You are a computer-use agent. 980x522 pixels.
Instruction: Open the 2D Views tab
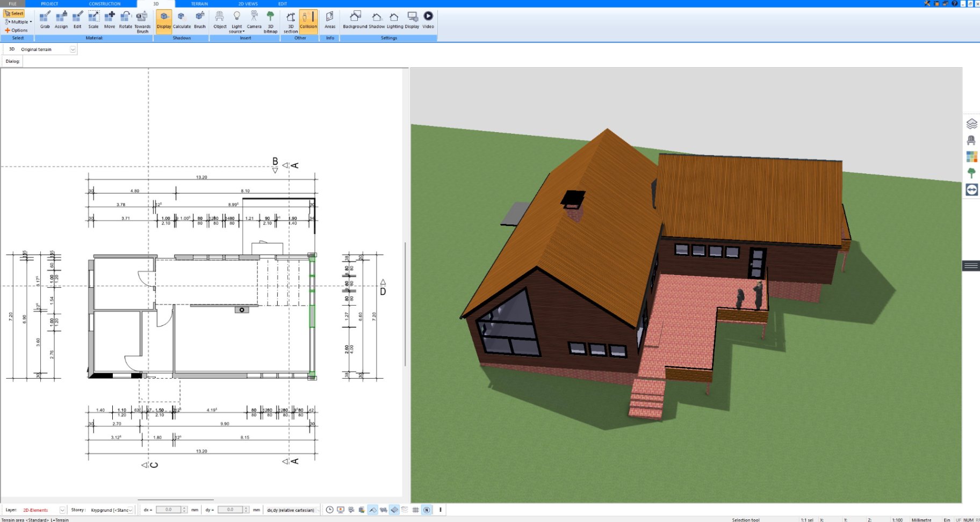pos(248,4)
